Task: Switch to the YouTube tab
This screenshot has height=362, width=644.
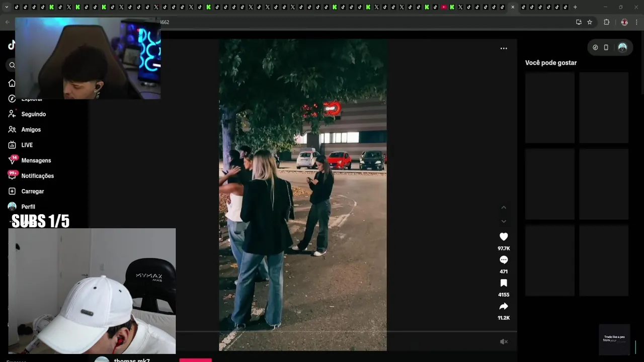Action: (x=444, y=7)
